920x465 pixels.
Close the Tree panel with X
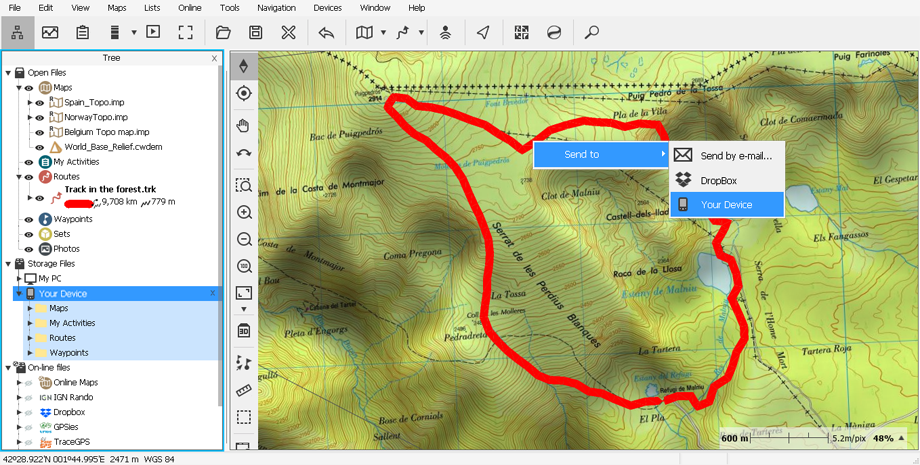tap(214, 58)
